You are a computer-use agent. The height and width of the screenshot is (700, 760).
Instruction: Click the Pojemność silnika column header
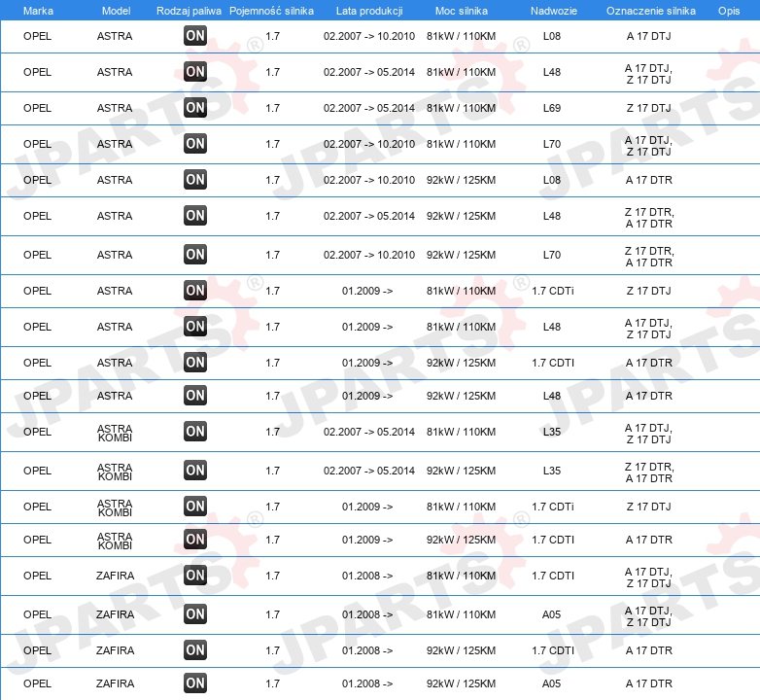pyautogui.click(x=271, y=11)
